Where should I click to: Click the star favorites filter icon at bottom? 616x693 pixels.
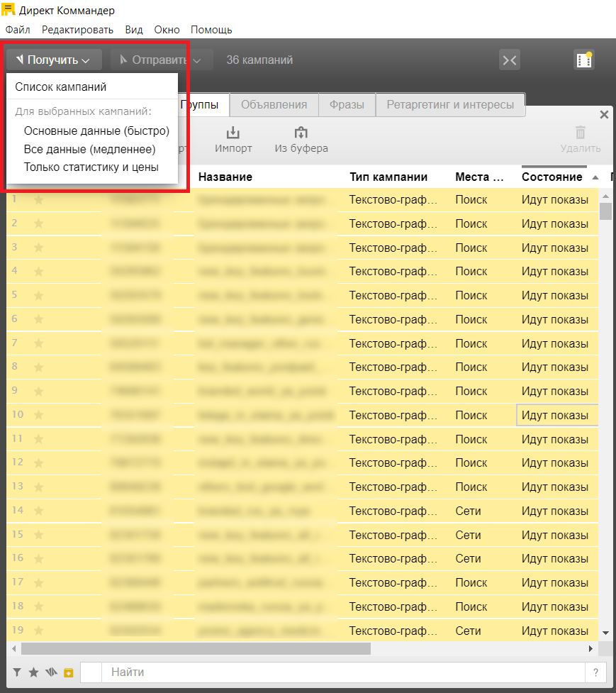33,672
